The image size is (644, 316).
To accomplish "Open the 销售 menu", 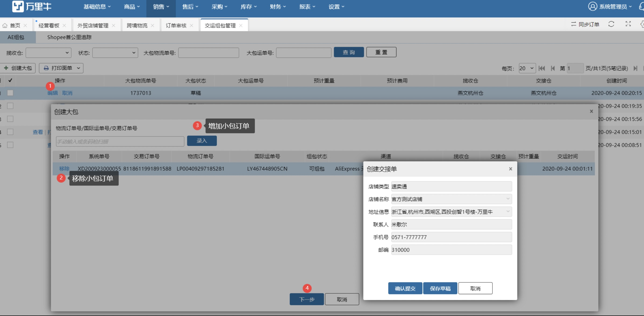I will pyautogui.click(x=161, y=7).
